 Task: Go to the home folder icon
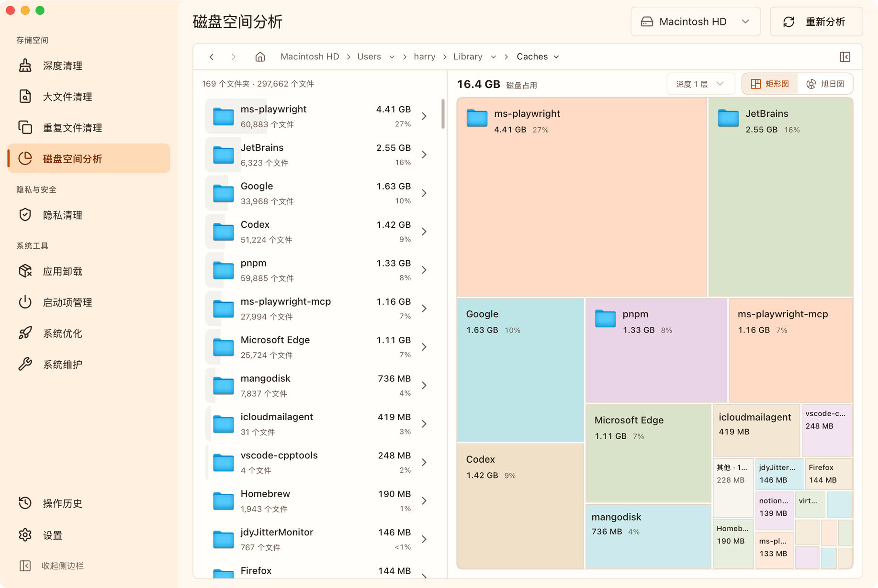(260, 57)
